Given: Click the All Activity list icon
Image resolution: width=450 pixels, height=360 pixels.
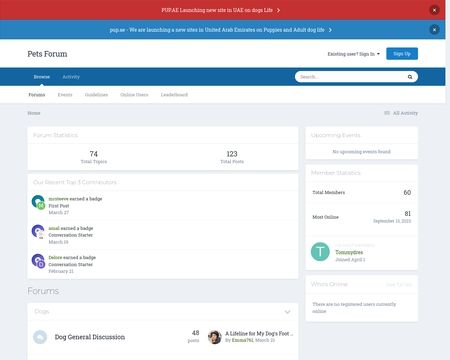Looking at the screenshot, I should 387,113.
